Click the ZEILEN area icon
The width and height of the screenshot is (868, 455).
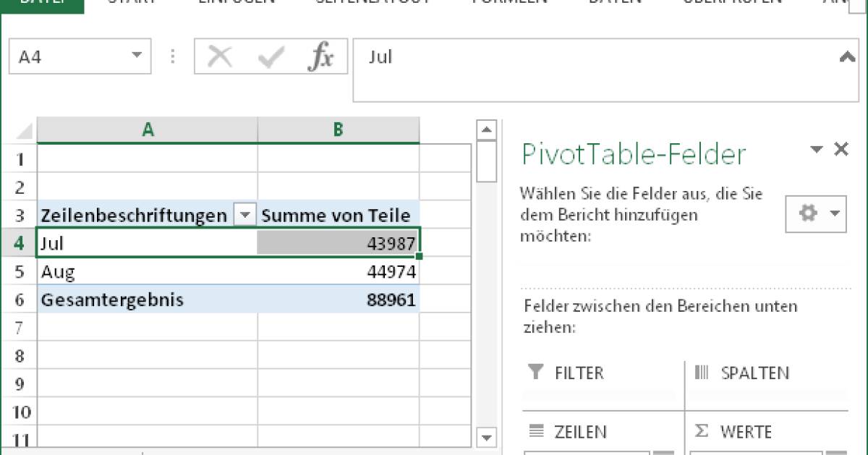535,432
